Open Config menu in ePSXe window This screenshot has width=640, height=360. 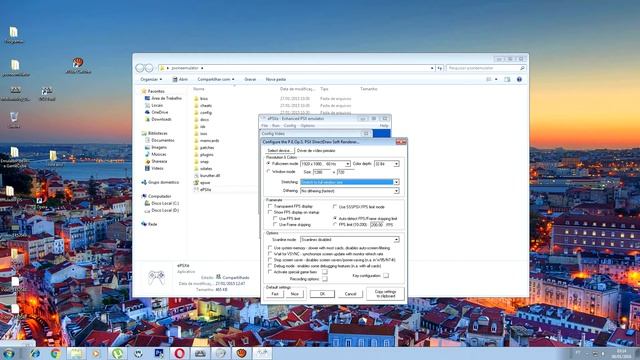click(x=289, y=126)
